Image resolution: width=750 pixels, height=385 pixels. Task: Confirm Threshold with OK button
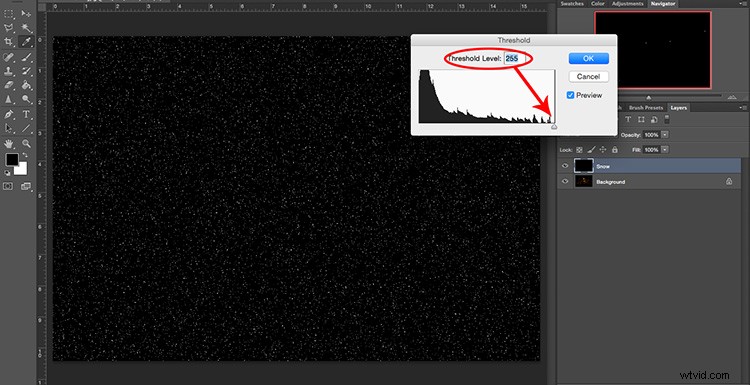[x=589, y=58]
